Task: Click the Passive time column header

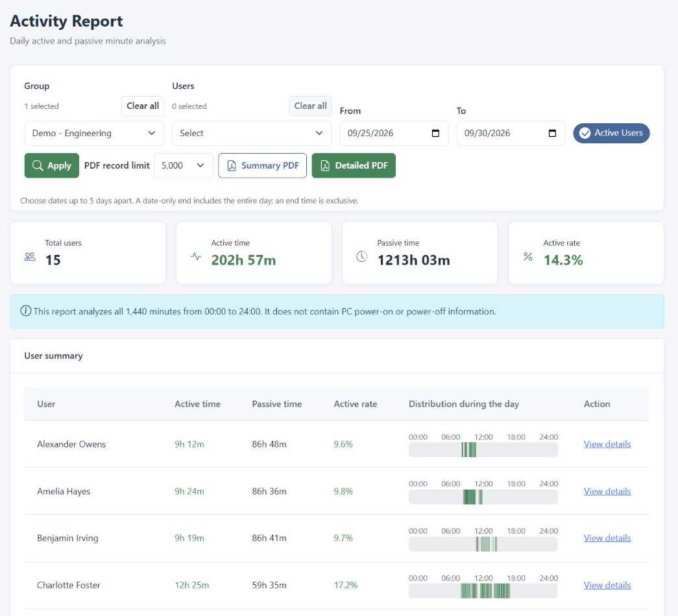Action: 277,404
